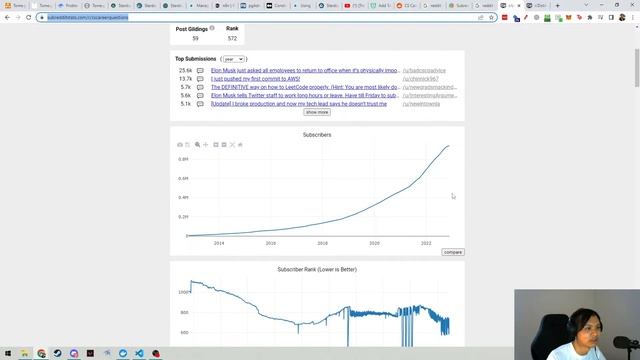This screenshot has width=640, height=360.
Task: Click the compare button below Subscribers chart
Action: pyautogui.click(x=453, y=252)
